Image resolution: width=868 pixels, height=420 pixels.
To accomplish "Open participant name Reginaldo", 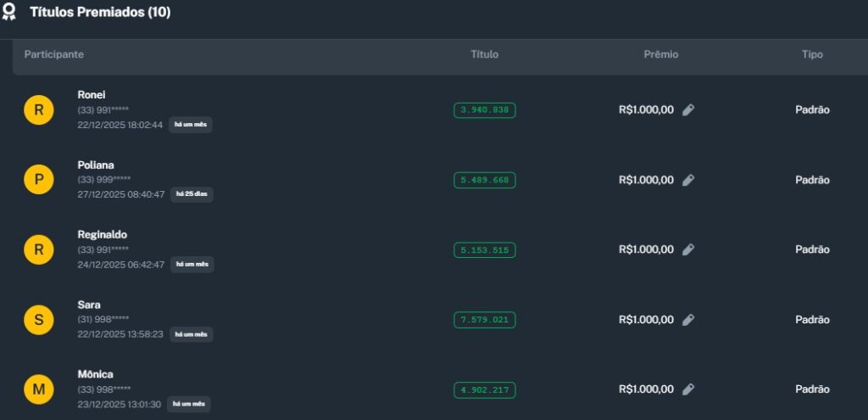I will point(102,234).
